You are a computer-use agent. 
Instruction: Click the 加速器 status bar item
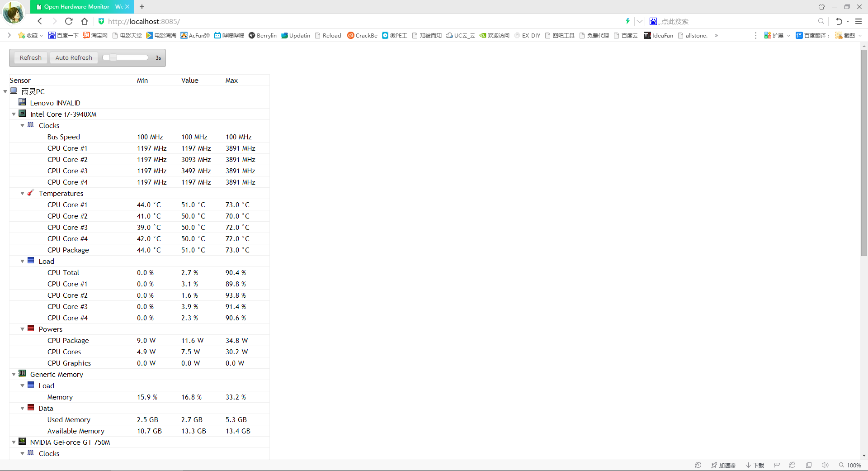pyautogui.click(x=723, y=465)
